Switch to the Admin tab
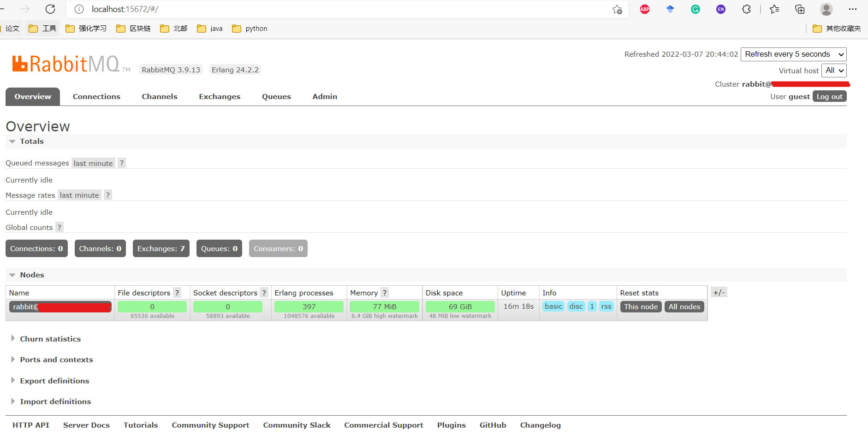This screenshot has width=868, height=441. click(x=325, y=97)
